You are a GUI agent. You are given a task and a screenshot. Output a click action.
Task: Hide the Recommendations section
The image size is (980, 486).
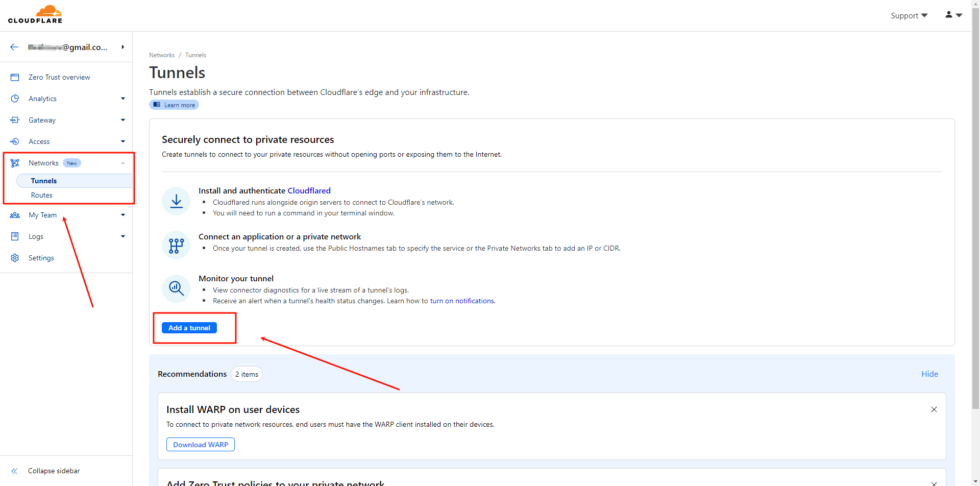(929, 374)
